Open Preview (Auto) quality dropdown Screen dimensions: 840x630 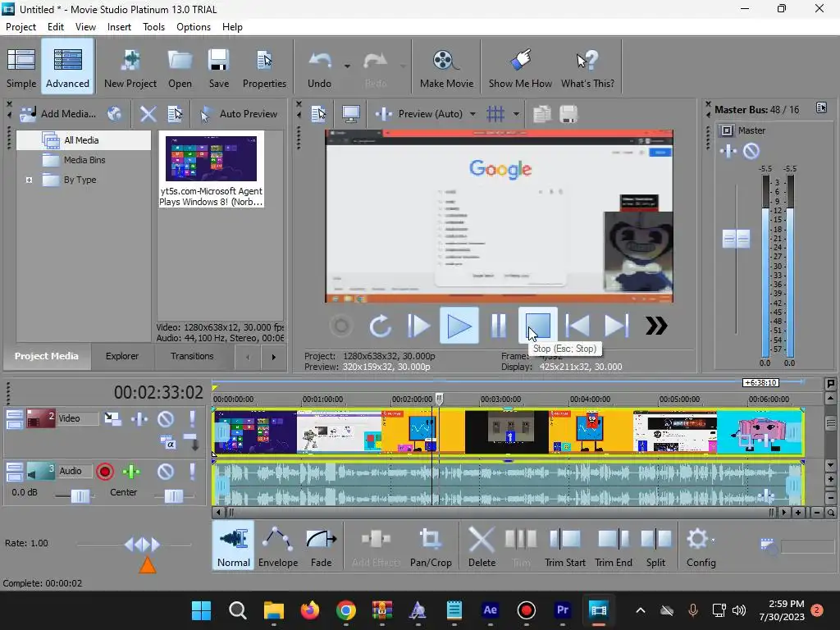(472, 113)
